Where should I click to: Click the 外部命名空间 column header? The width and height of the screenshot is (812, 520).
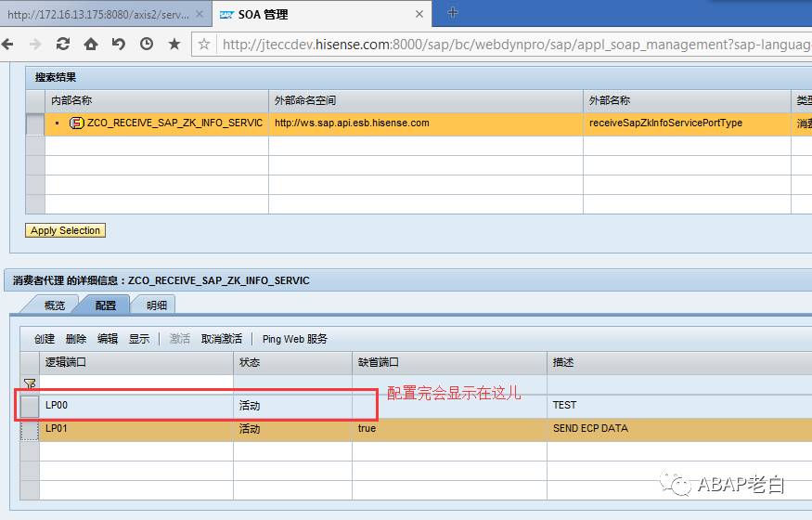[426, 100]
